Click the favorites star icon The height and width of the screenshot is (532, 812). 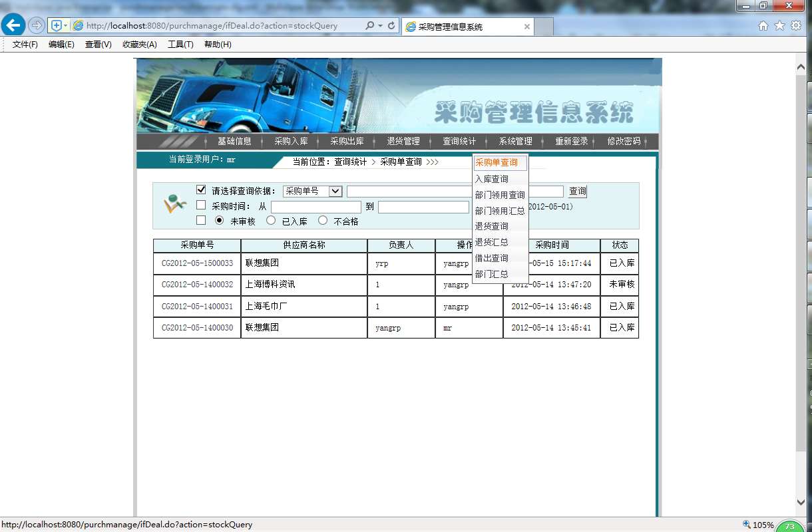(x=779, y=24)
